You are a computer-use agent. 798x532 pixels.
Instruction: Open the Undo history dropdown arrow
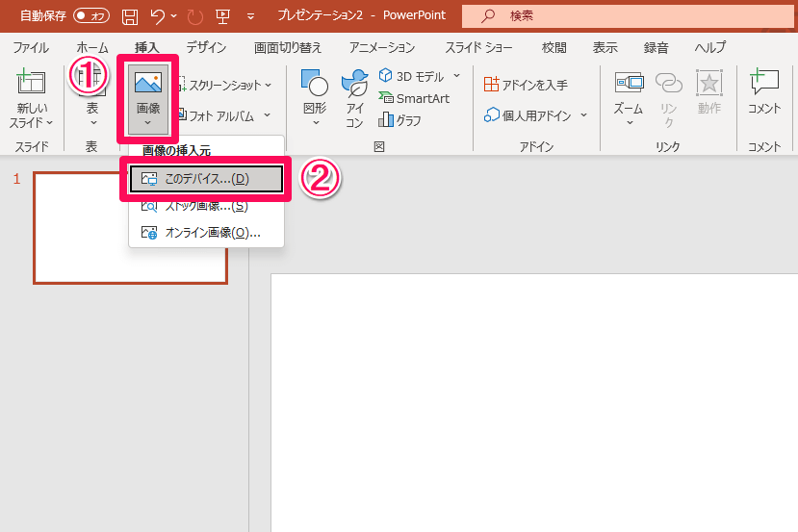coord(173,16)
